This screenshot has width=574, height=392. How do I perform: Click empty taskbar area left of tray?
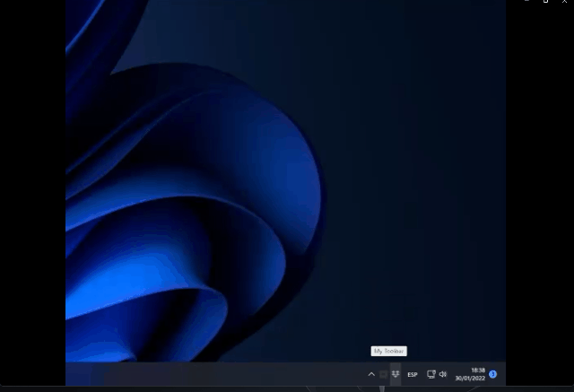[x=224, y=374]
